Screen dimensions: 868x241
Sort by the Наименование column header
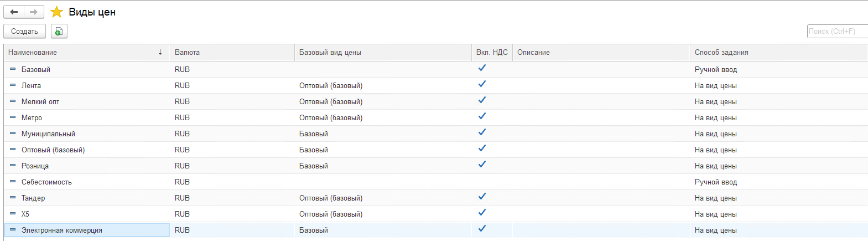(x=83, y=53)
